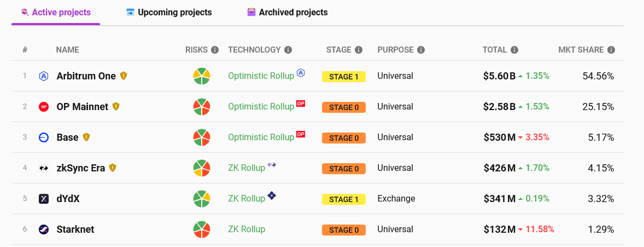Click the $530 M total value
The width and height of the screenshot is (644, 247).
[500, 137]
